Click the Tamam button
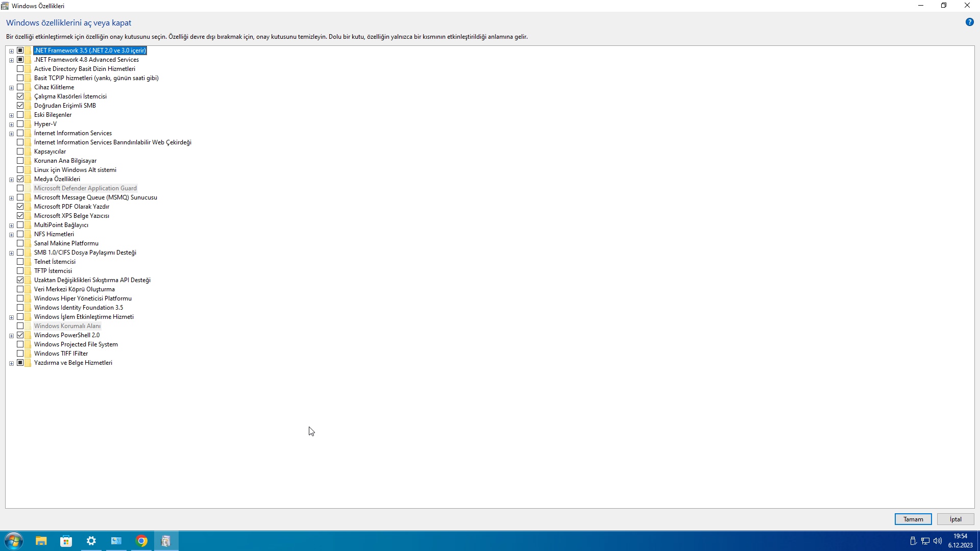 coord(913,519)
